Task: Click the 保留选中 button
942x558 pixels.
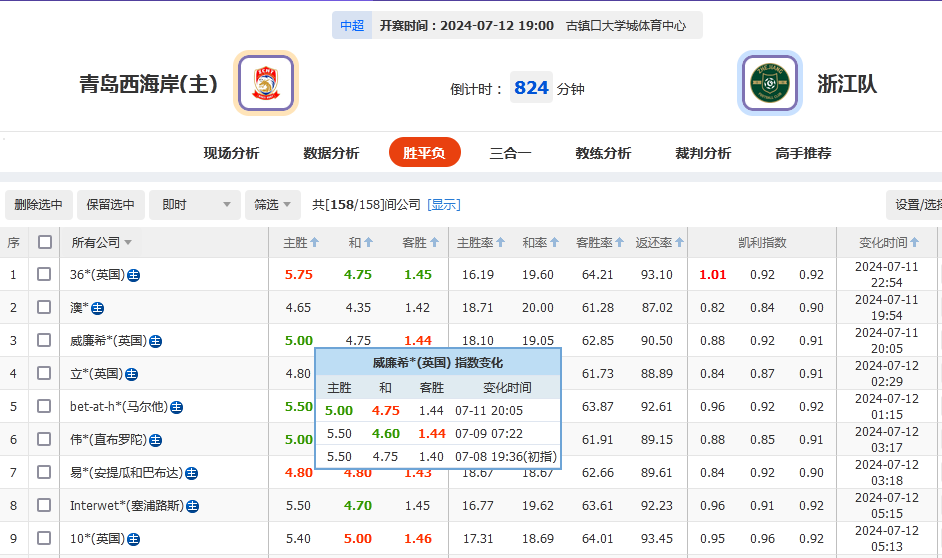Action: 110,205
